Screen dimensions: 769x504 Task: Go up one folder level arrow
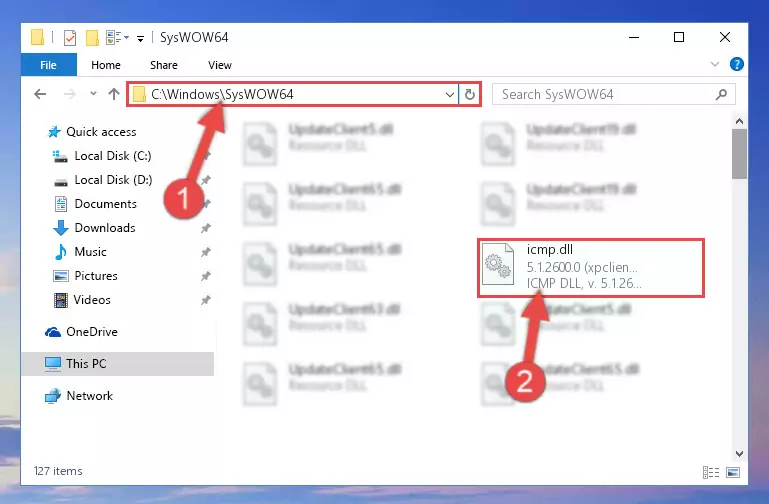(x=114, y=94)
